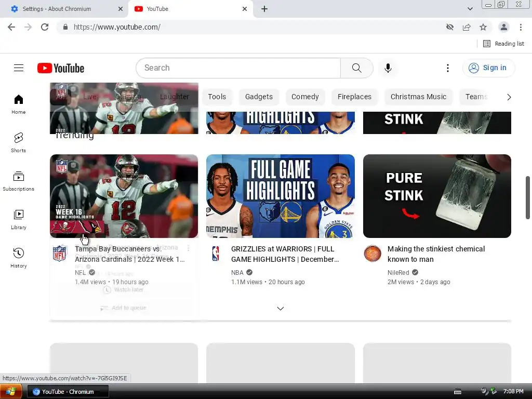532x399 pixels.
Task: Click the NBA channel avatar
Action: tap(216, 254)
